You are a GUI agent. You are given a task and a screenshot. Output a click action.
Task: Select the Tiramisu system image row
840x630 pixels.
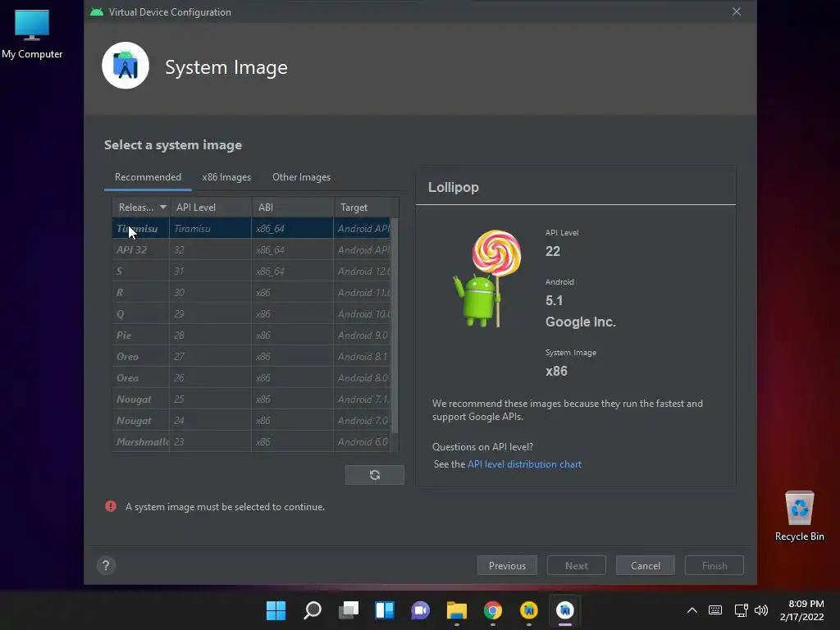251,228
